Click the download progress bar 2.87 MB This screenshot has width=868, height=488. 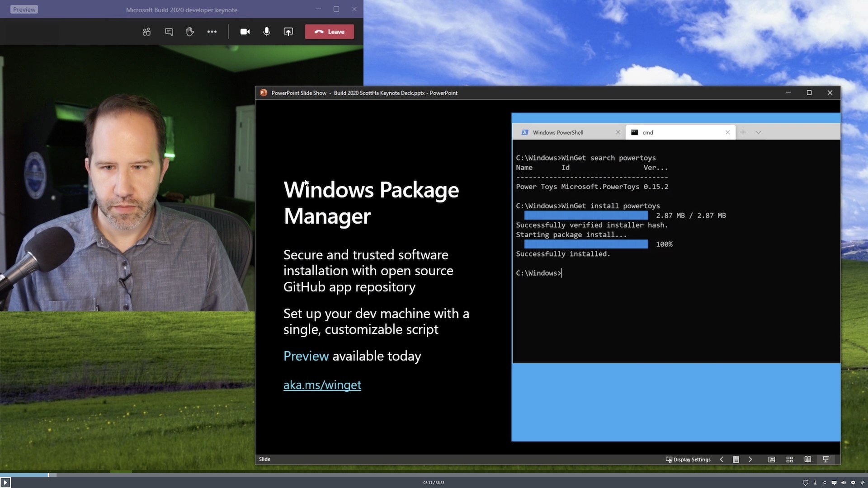click(586, 216)
